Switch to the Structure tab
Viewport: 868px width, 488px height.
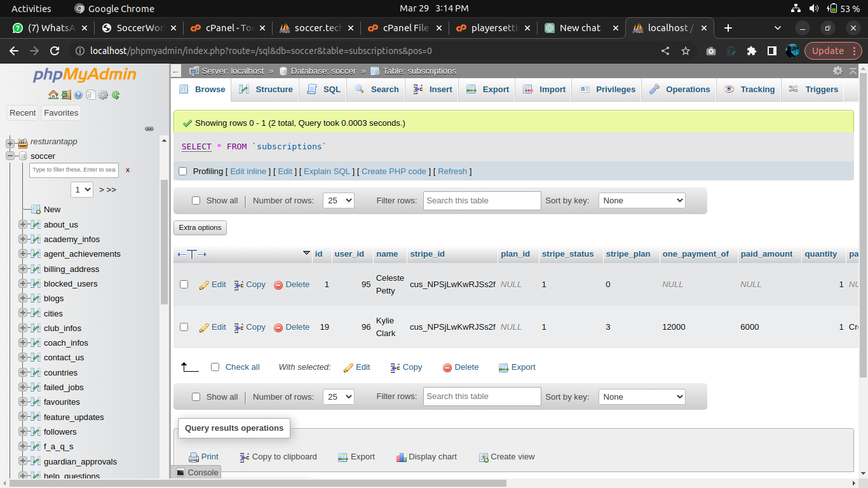(x=266, y=90)
